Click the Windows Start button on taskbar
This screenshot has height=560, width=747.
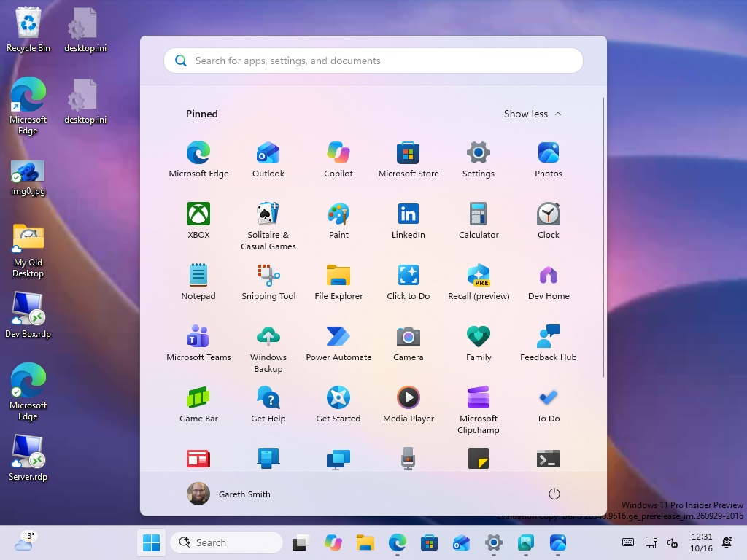[152, 542]
